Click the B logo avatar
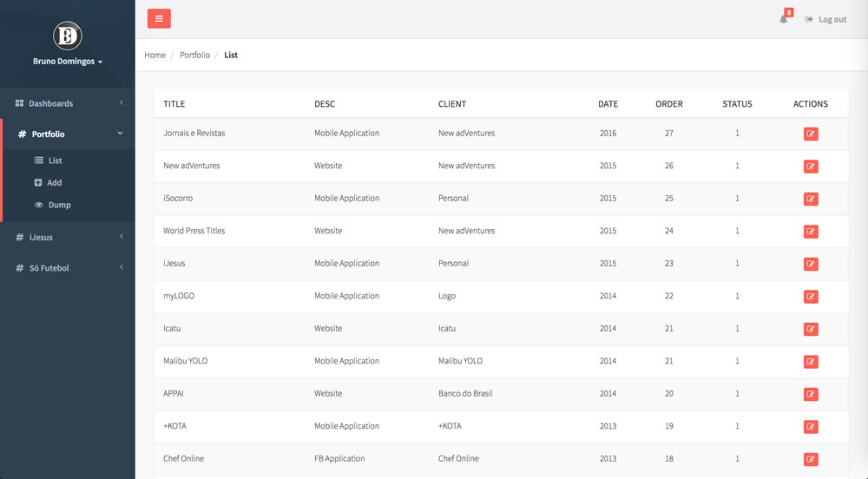 click(x=68, y=36)
